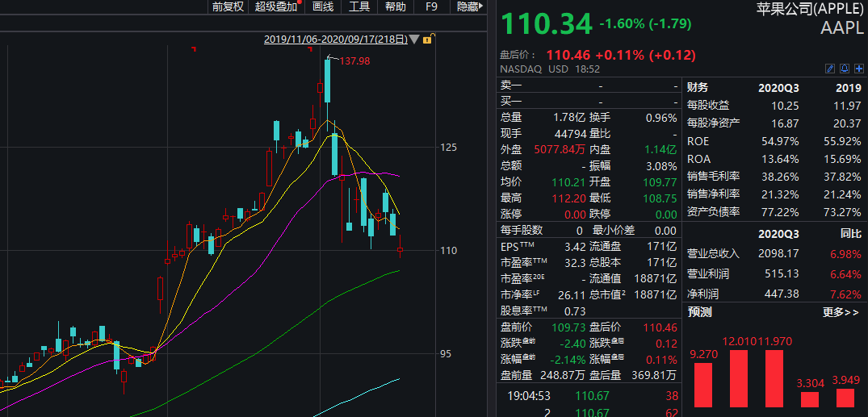Click the 110 price axis label

(449, 251)
